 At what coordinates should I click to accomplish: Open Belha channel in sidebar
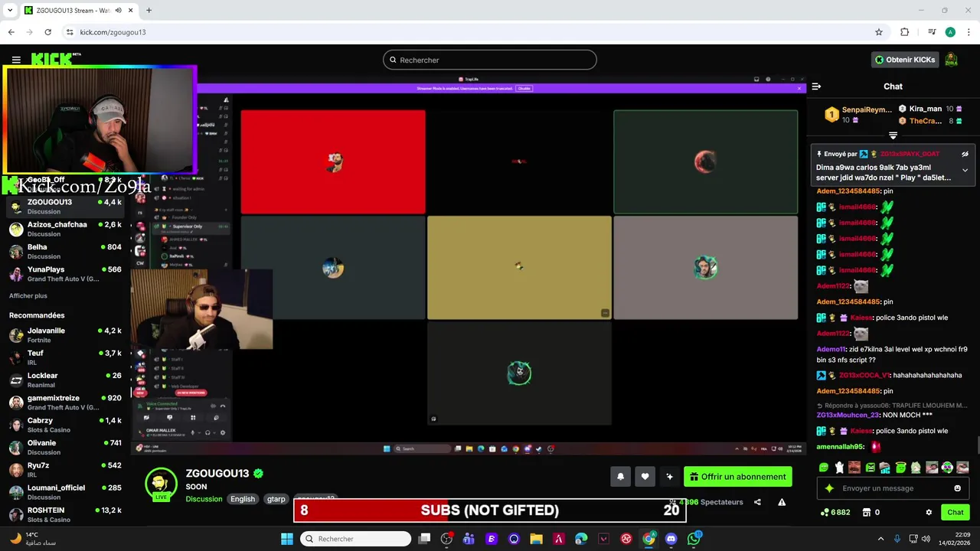(65, 251)
